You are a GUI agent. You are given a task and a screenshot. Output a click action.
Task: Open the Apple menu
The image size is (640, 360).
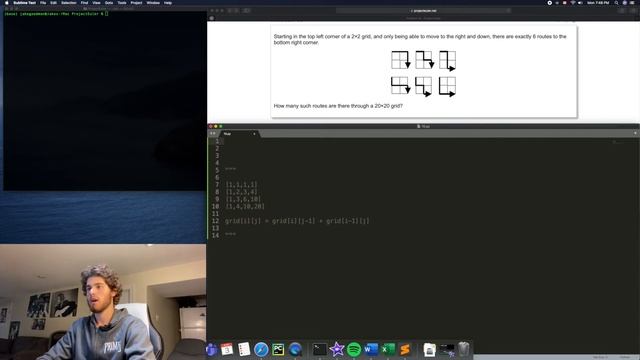coord(7,3)
